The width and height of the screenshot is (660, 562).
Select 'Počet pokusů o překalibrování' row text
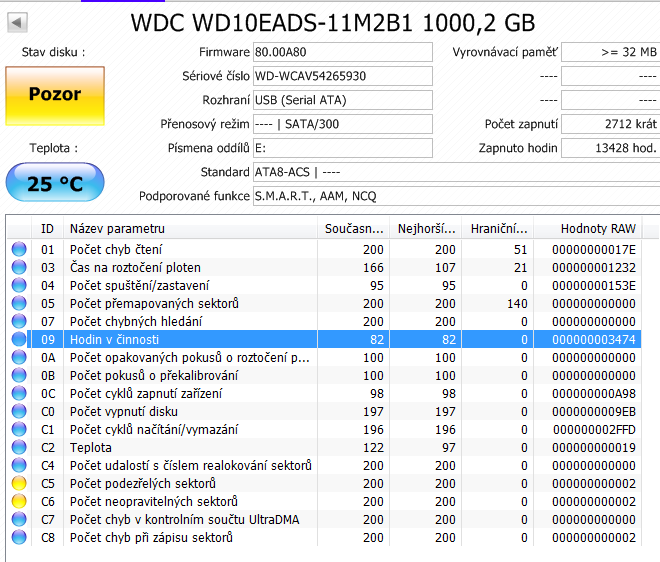tap(154, 376)
